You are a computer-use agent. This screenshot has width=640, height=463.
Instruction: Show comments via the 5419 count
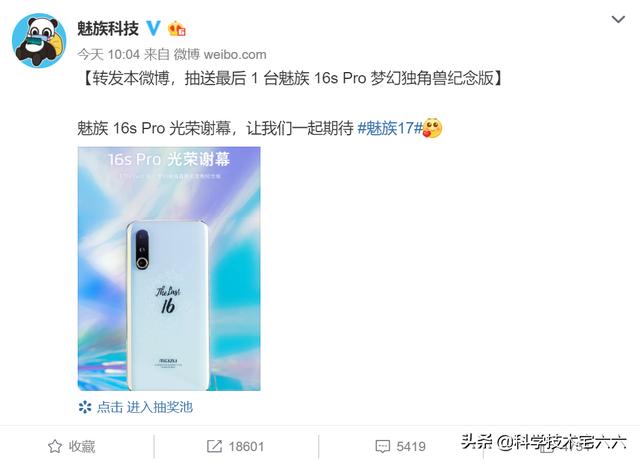(x=411, y=447)
